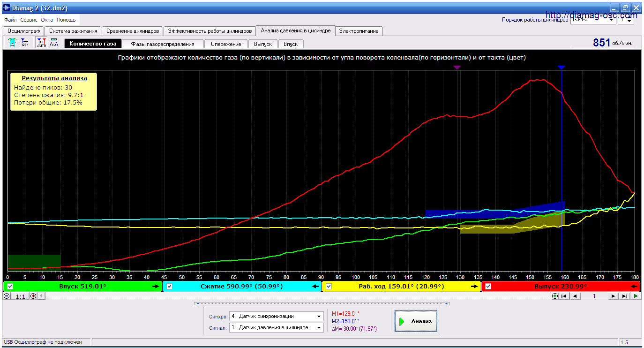Collapse the bottom panel using the dotted splitter
644x348 pixels.
[x=322, y=303]
